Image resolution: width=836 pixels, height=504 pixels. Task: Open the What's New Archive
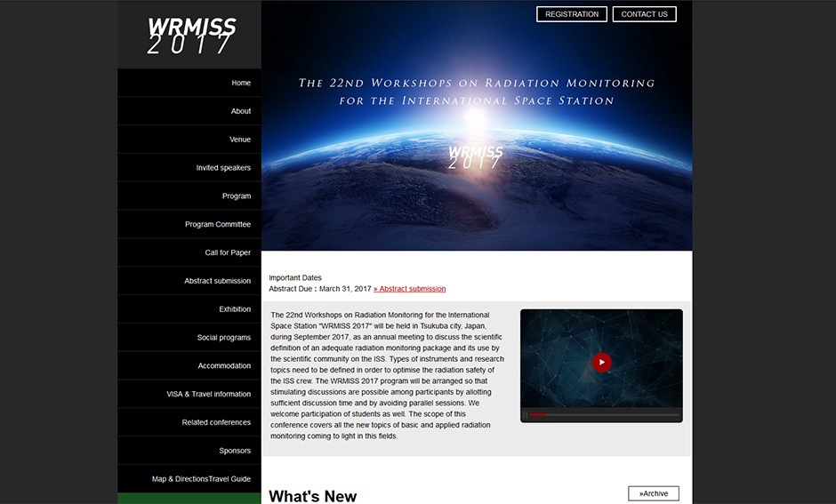tap(653, 493)
